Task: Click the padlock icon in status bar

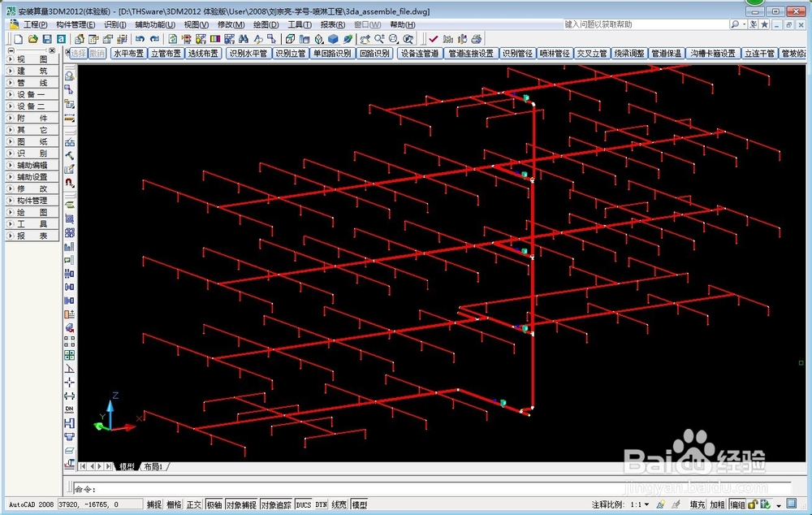Action: coord(753,504)
